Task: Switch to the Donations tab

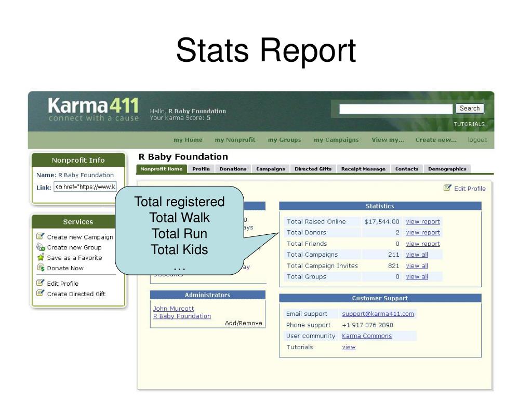Action: tap(233, 169)
